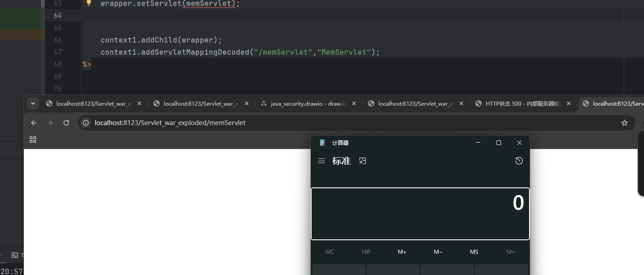Toggle calculator keep-on-top mode

363,161
